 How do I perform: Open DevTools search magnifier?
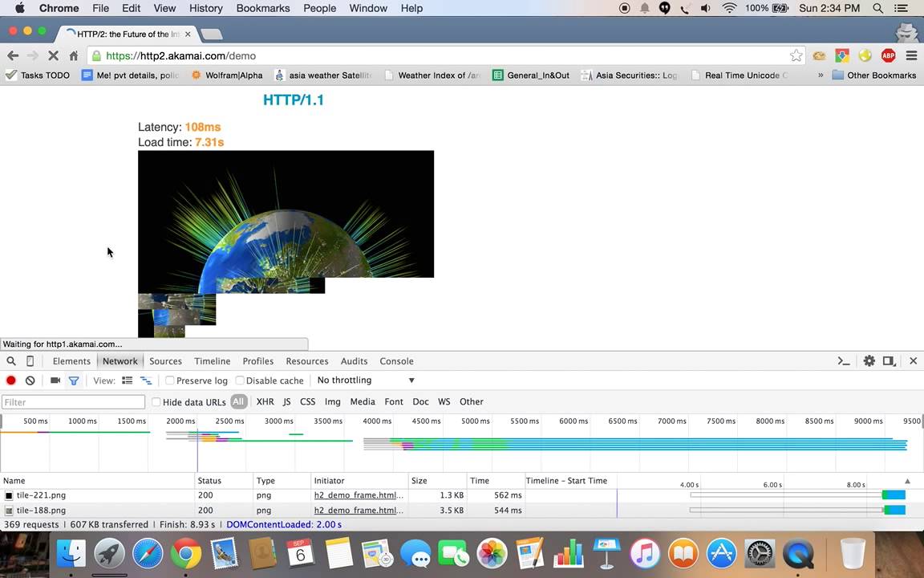click(x=11, y=361)
